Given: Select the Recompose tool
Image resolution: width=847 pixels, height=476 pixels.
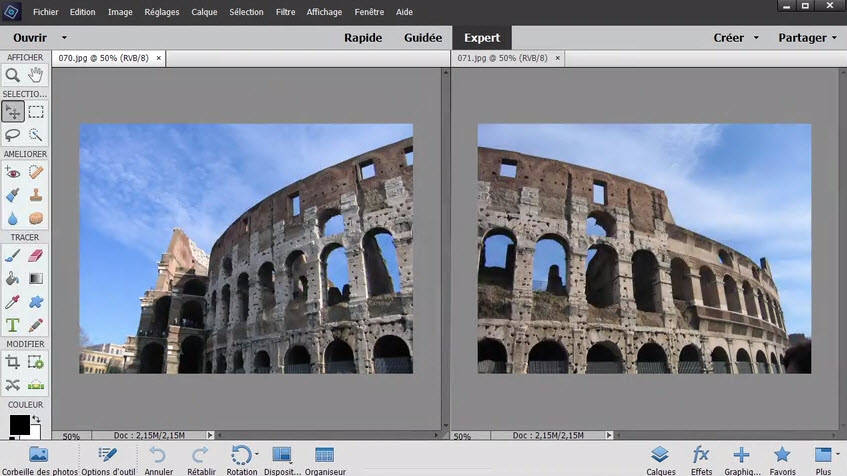Looking at the screenshot, I should click(36, 362).
